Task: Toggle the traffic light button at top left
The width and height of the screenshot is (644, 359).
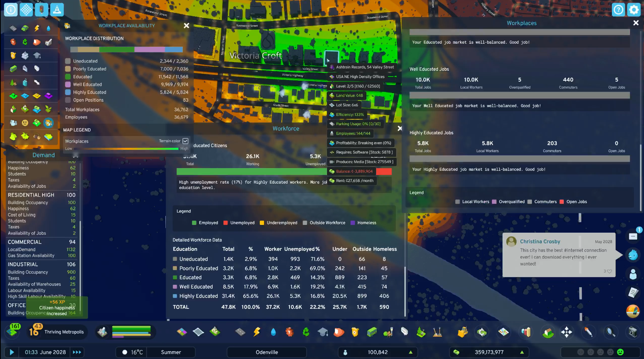Action: coord(41,10)
